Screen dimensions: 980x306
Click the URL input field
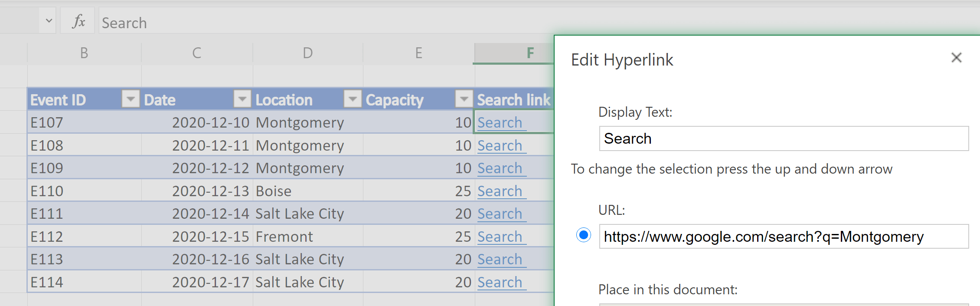(784, 237)
